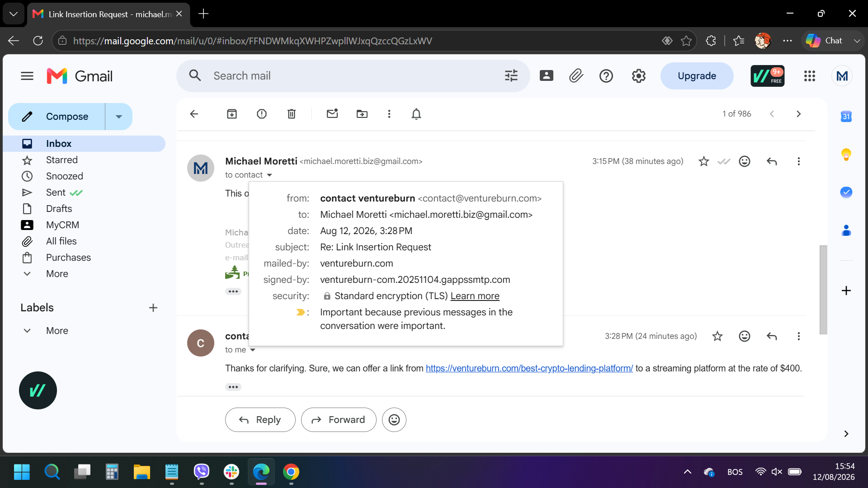Mark conversation as unread

coord(332,114)
